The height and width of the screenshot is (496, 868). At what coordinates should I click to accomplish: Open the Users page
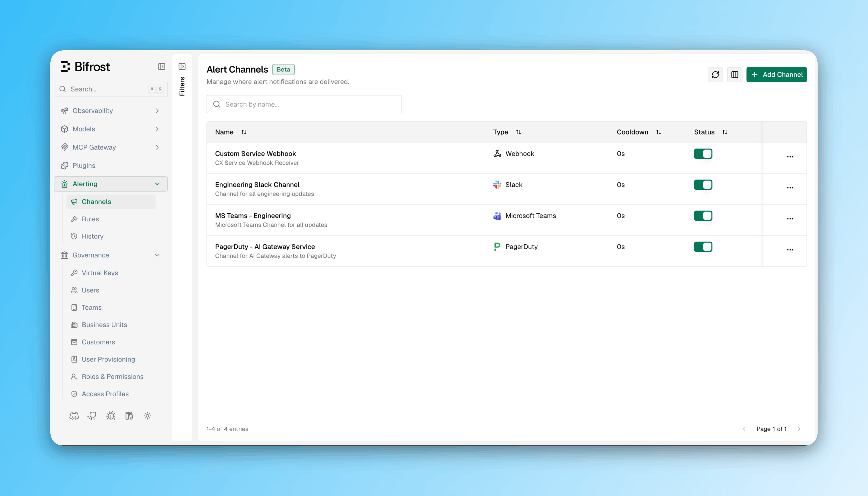(111, 290)
